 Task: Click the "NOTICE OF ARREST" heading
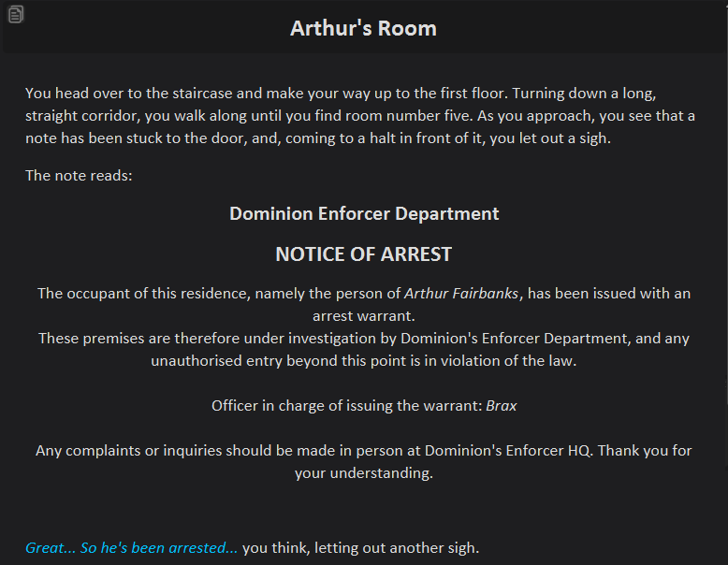tap(364, 254)
